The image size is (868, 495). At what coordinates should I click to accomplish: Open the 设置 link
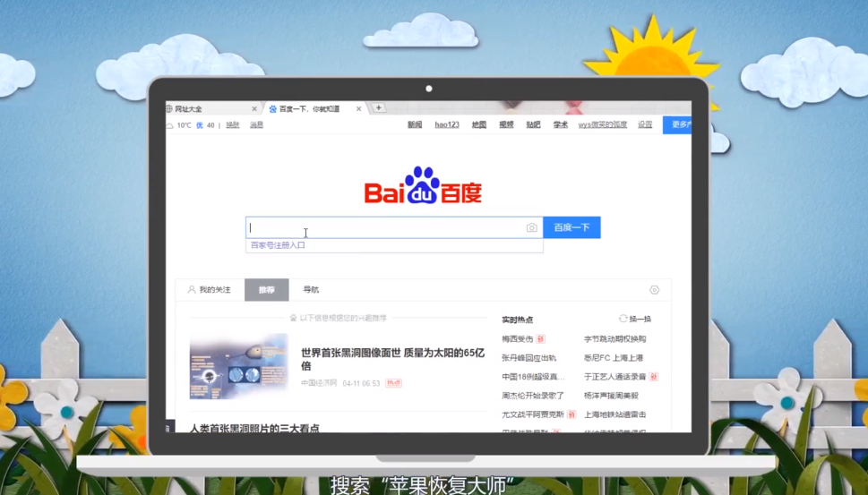click(645, 125)
